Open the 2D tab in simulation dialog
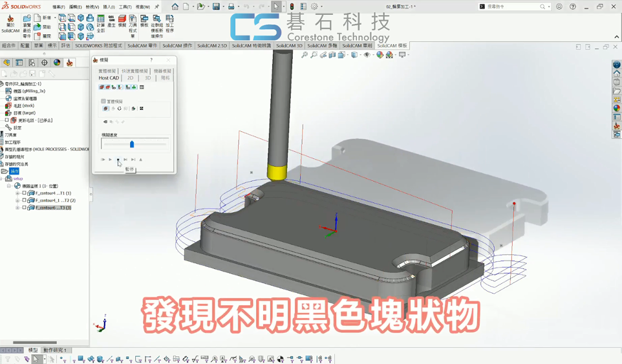 point(130,78)
